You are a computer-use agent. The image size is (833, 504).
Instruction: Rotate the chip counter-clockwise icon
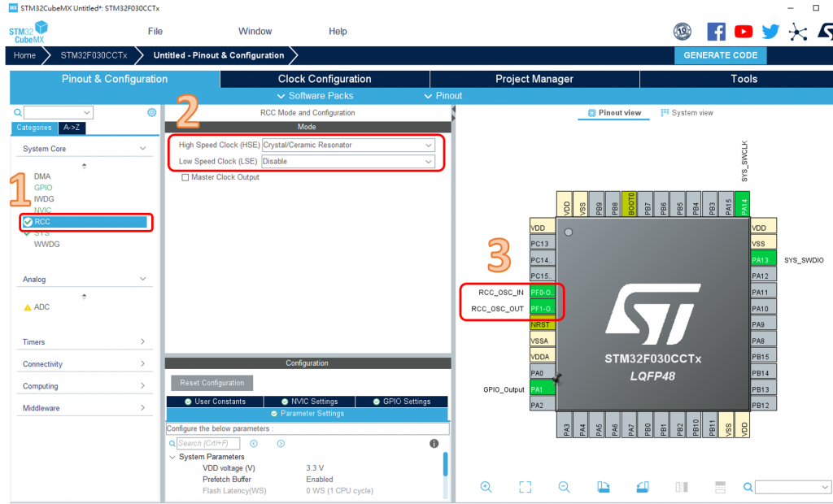tap(643, 487)
